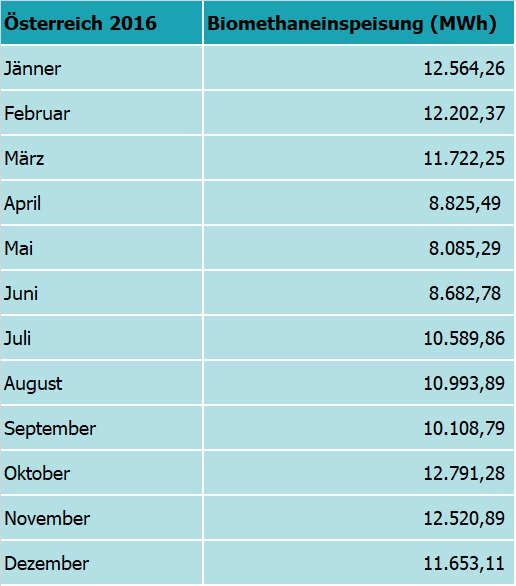Click the Juni row label

click(21, 293)
